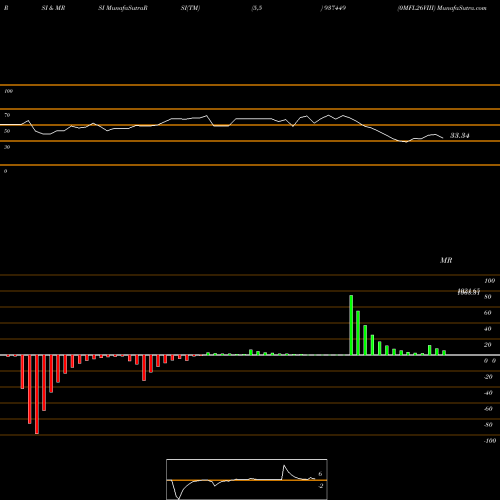Click the '937449' code in header
Screen dimensions: 500x500
pos(334,8)
